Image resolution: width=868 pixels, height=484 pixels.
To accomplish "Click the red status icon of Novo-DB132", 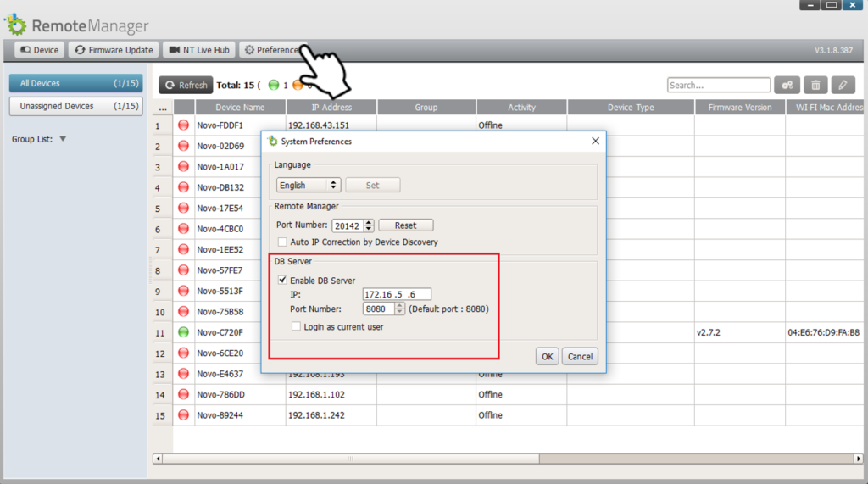I will coord(183,187).
